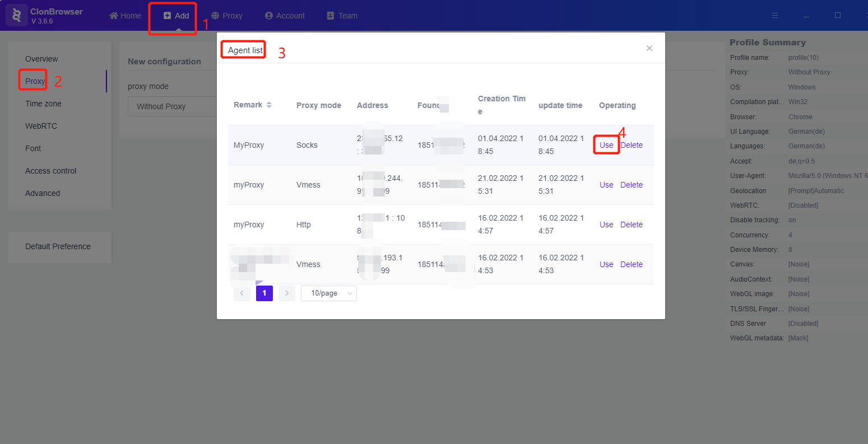This screenshot has width=868, height=444.
Task: Go to previous page of agent list
Action: pyautogui.click(x=242, y=293)
